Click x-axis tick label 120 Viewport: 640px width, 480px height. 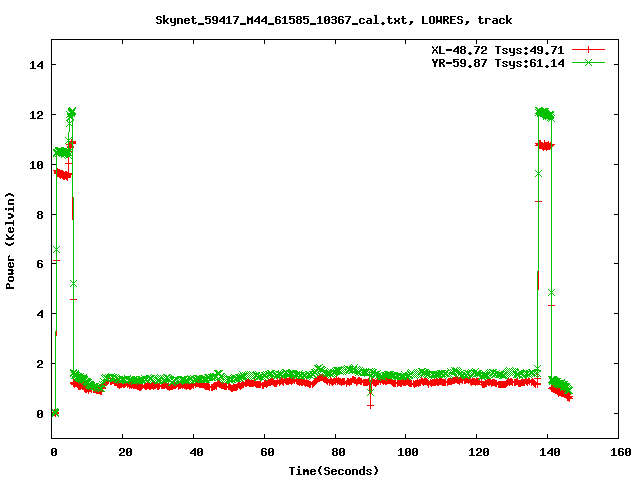pos(479,452)
